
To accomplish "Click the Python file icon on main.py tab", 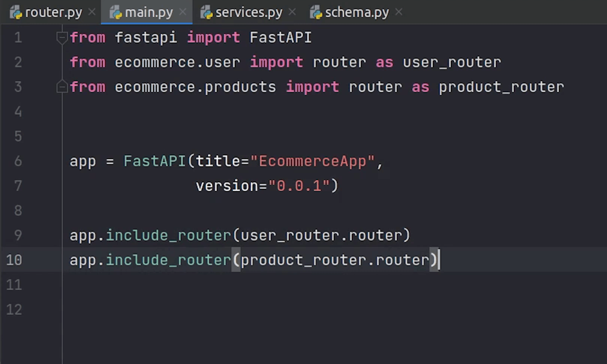I will 116,13.
